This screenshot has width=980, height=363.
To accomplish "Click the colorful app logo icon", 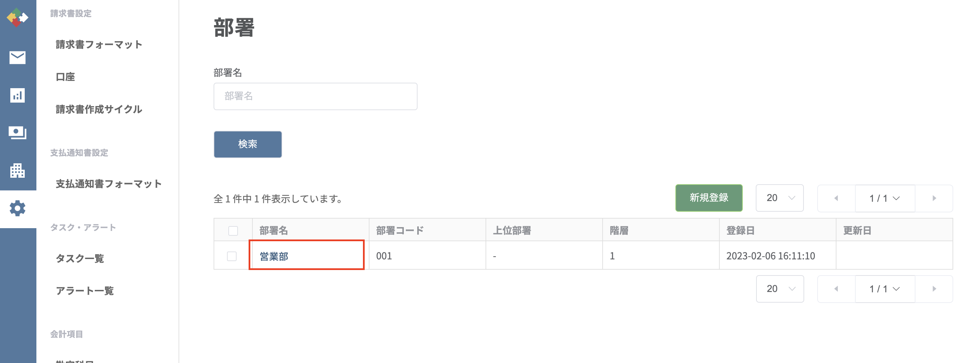I will pos(18,17).
